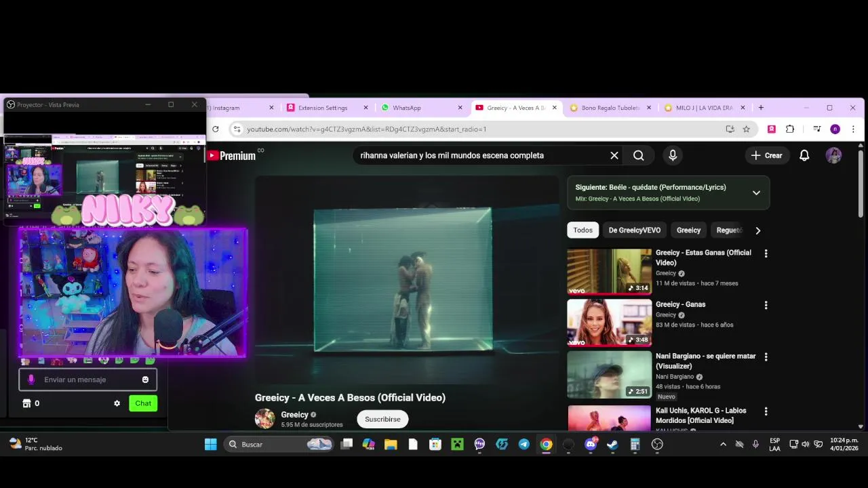Open the pink extension icon in Chrome toolbar

772,129
